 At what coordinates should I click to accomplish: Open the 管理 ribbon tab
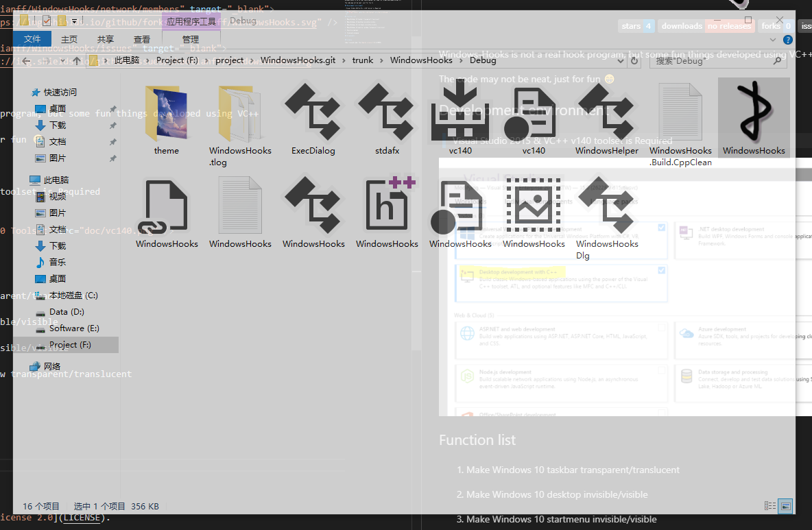point(191,39)
